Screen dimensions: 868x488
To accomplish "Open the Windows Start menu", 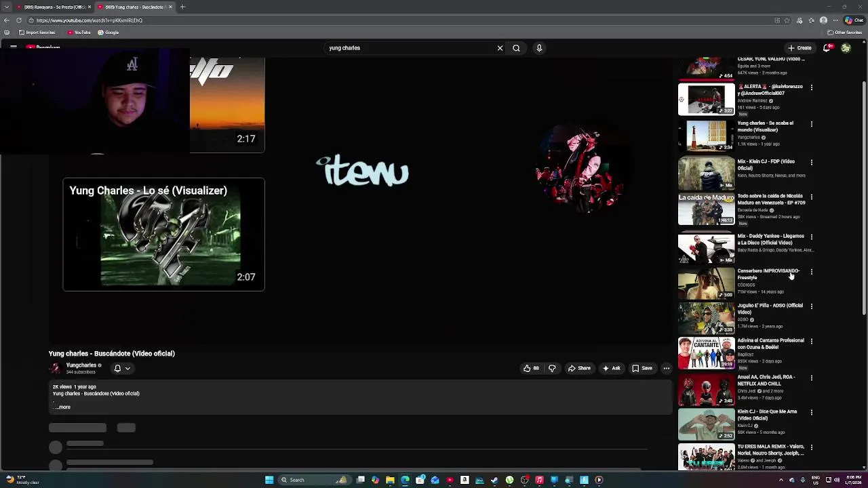I will point(269,480).
